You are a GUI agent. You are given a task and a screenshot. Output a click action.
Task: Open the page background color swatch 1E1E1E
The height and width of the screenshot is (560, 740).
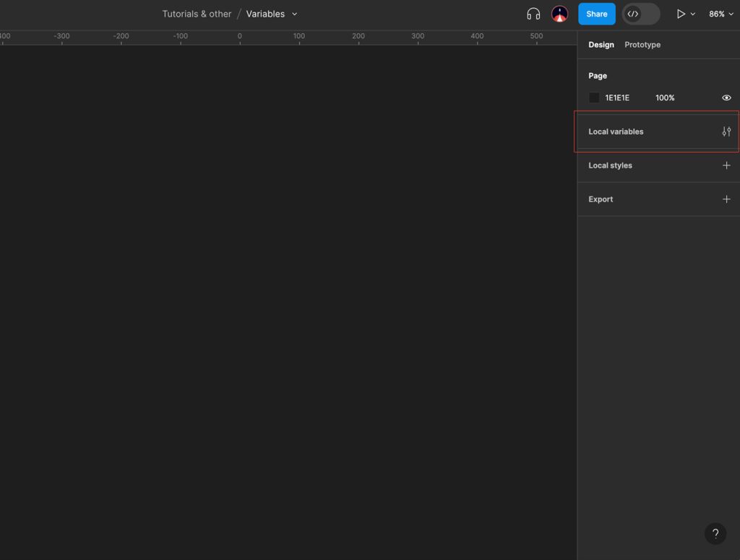point(594,98)
